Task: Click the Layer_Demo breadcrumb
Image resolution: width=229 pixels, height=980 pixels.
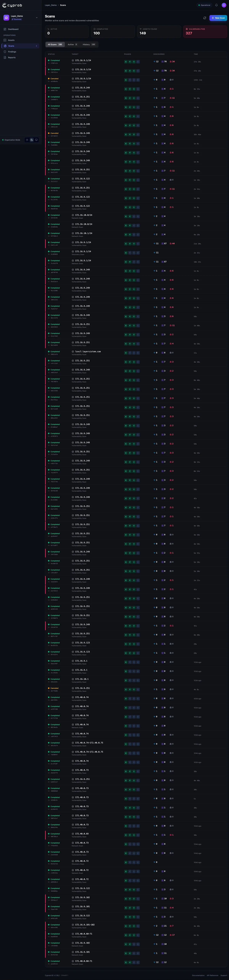Action: point(51,5)
